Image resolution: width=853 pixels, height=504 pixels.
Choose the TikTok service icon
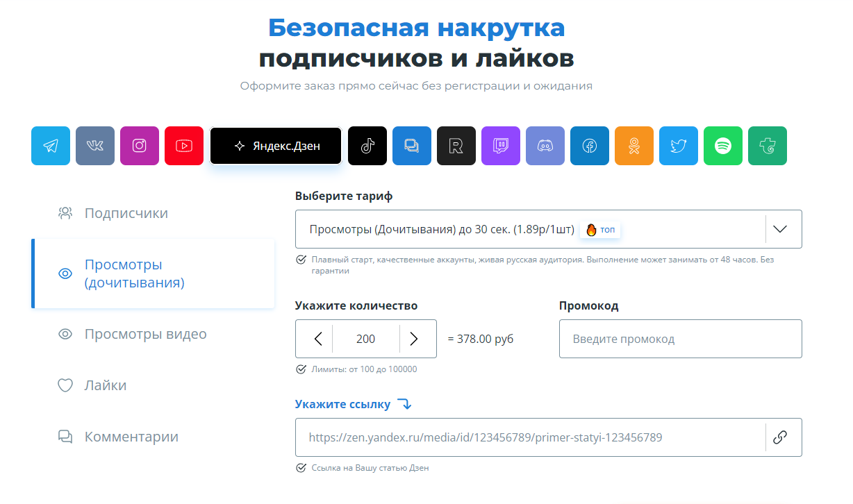367,146
